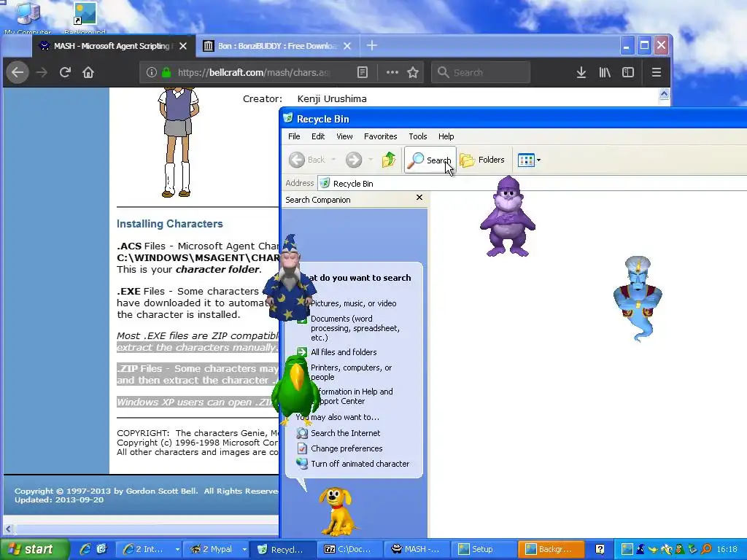Open a new browser tab
The width and height of the screenshot is (747, 560).
pos(372,46)
